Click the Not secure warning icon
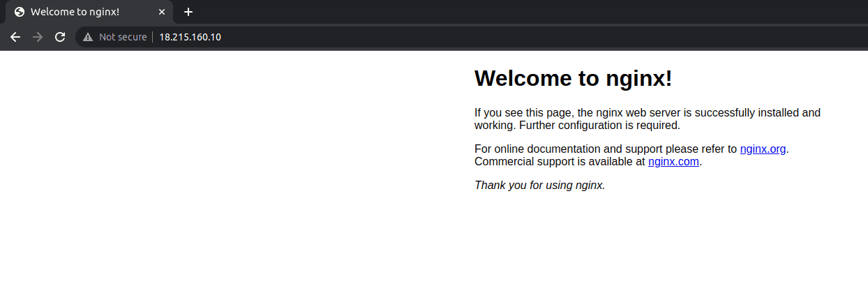This screenshot has height=286, width=868. point(88,37)
